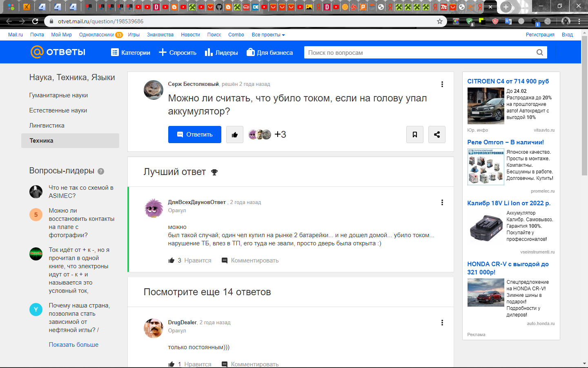Click the Ответы @ logo

tap(58, 52)
